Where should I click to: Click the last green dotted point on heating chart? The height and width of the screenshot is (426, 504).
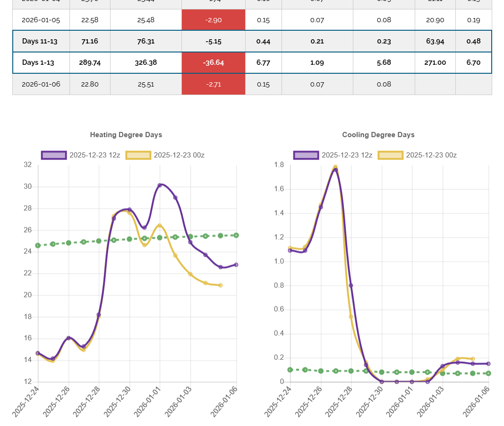[x=236, y=235]
